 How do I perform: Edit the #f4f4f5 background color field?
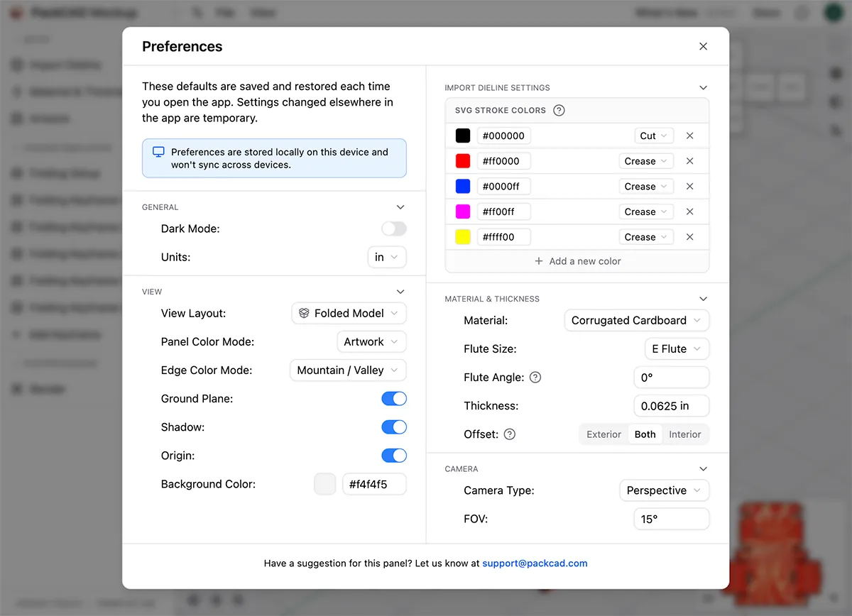(375, 484)
